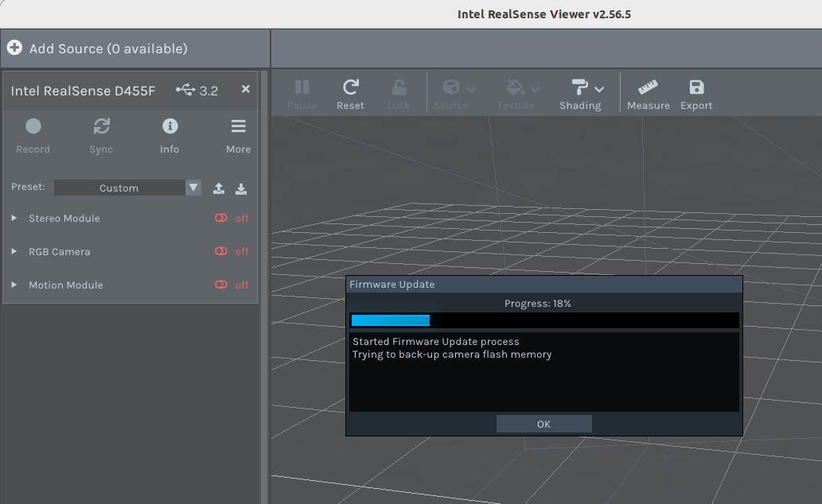Select the Measure ruler tool
Screen dimensions: 822x504
[x=648, y=87]
